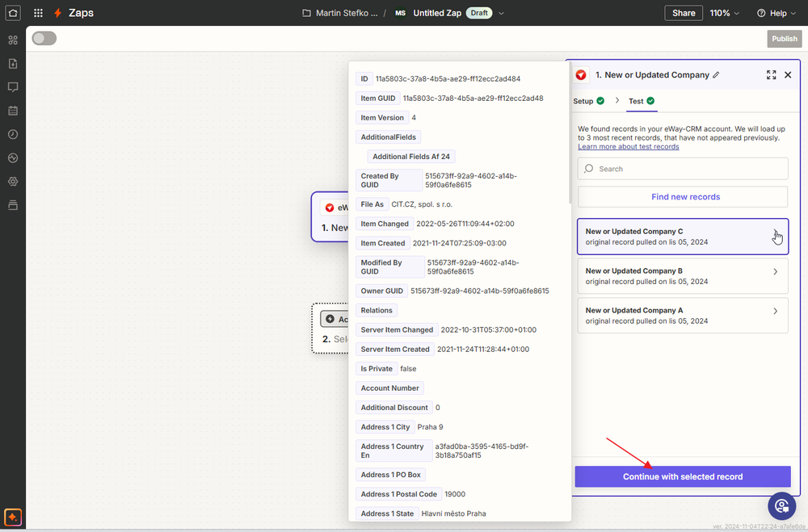The image size is (808, 532).
Task: Switch to the Test tab
Action: pos(641,101)
